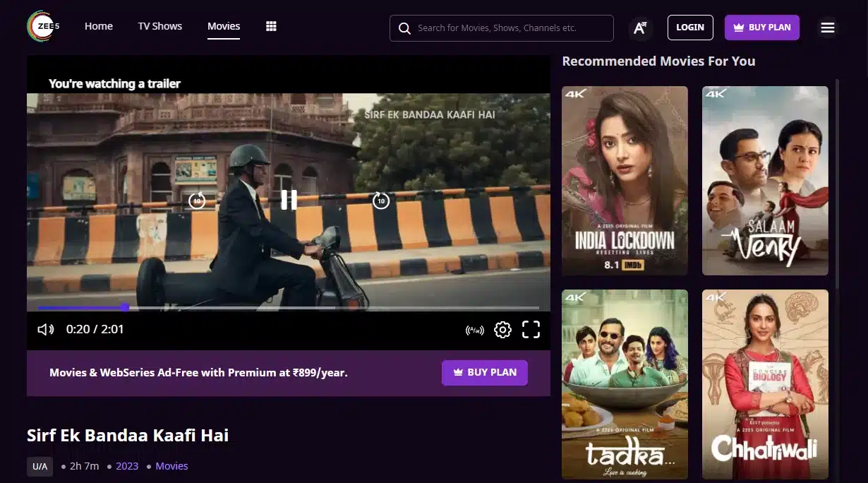The image size is (868, 483).
Task: Skip forward 10 seconds in trailer
Action: [x=381, y=201]
